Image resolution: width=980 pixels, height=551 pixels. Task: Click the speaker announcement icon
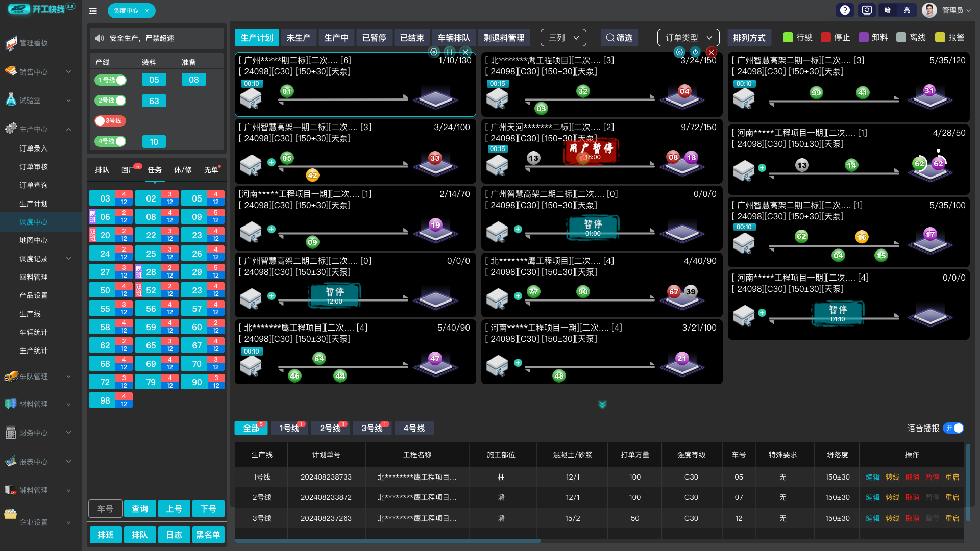(x=100, y=38)
